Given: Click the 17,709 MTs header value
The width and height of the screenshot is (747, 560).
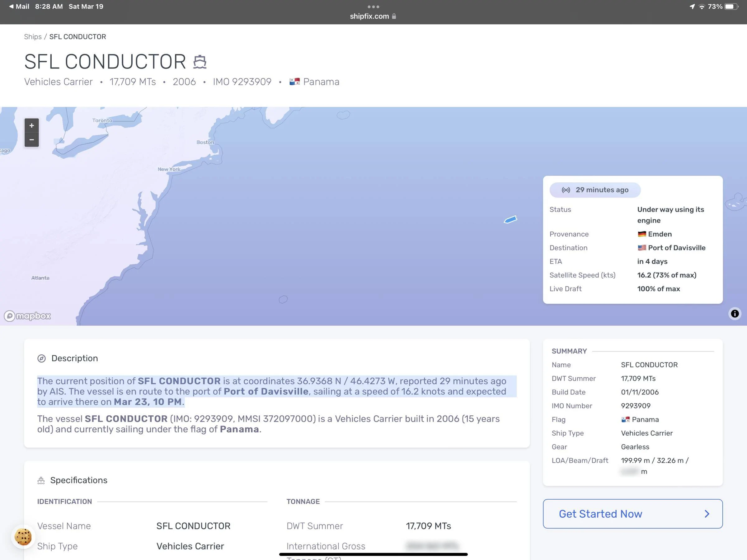Looking at the screenshot, I should (x=133, y=82).
